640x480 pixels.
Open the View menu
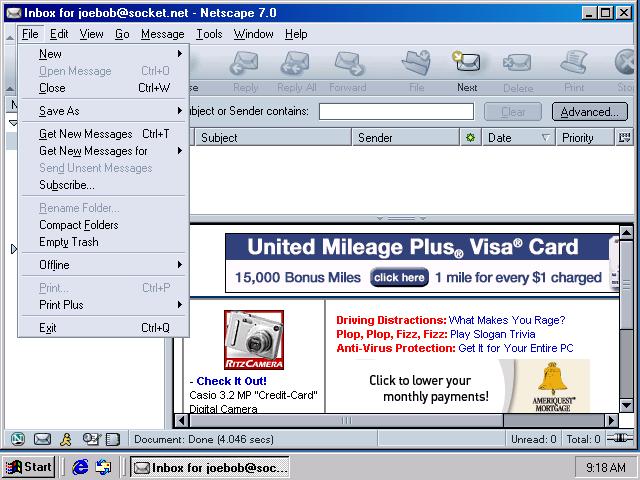pyautogui.click(x=91, y=34)
